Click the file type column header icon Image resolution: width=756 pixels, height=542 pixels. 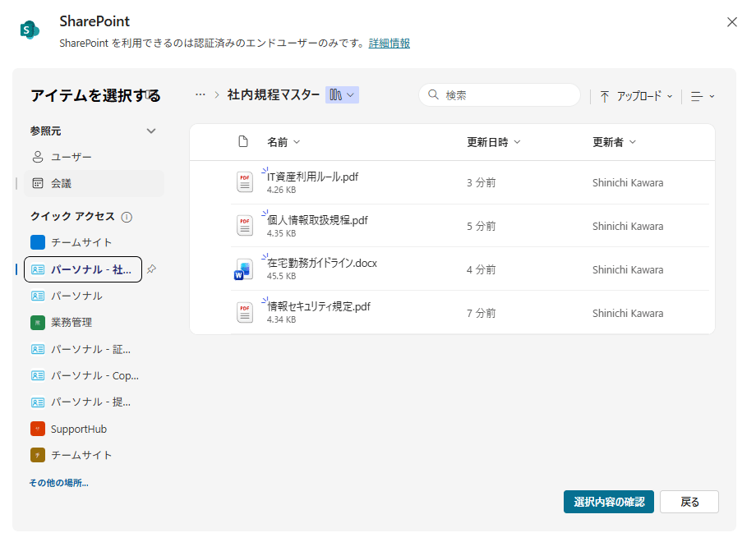(243, 141)
